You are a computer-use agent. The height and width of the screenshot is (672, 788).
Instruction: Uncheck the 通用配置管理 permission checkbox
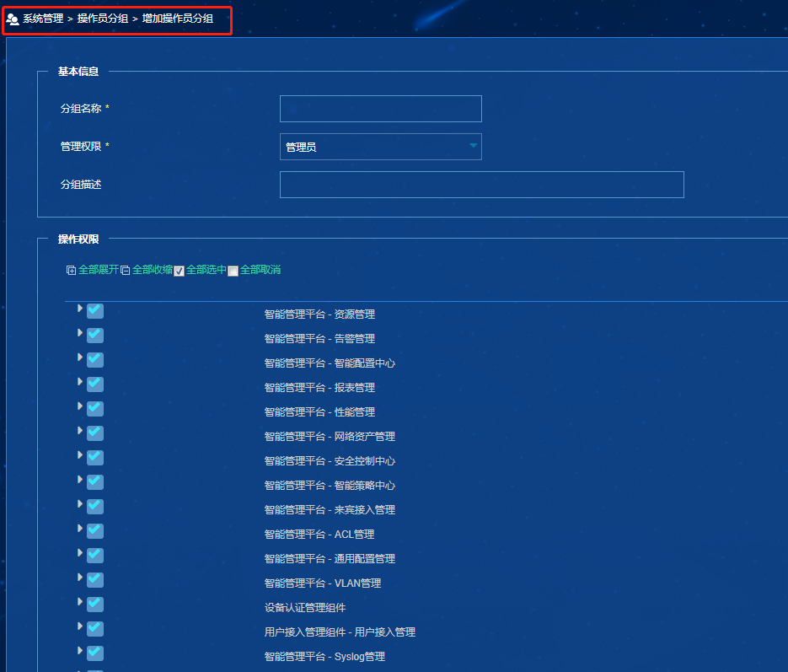tap(95, 556)
